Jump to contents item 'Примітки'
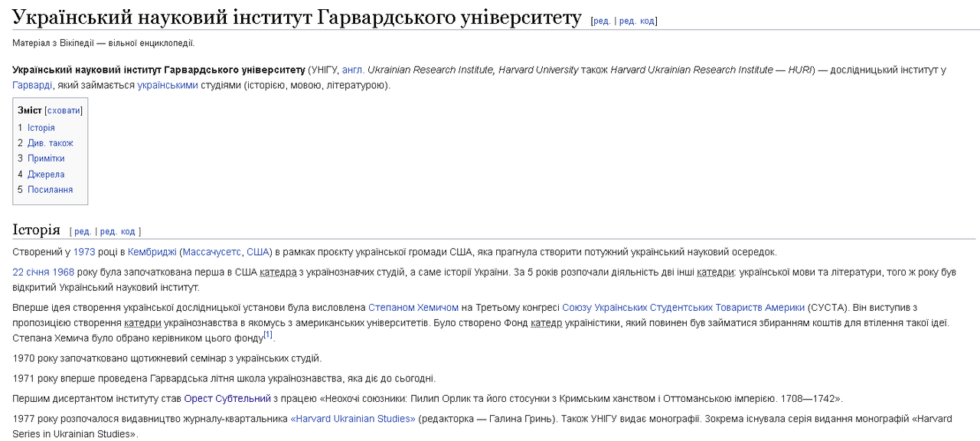Viewport: 980px width, 441px height. pyautogui.click(x=46, y=158)
